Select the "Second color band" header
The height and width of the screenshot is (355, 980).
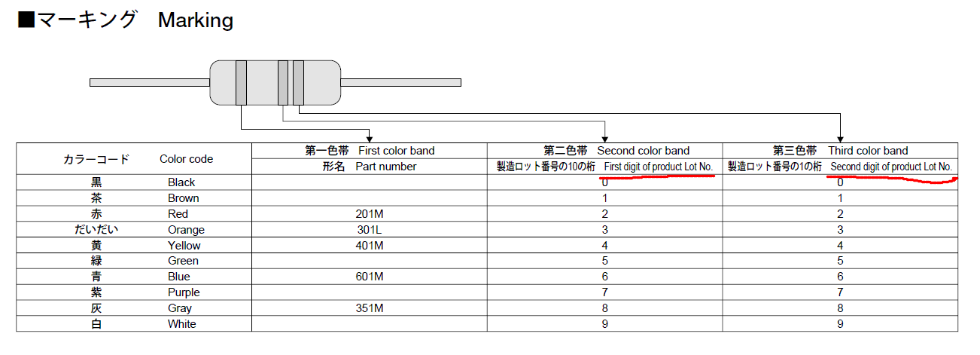click(644, 151)
